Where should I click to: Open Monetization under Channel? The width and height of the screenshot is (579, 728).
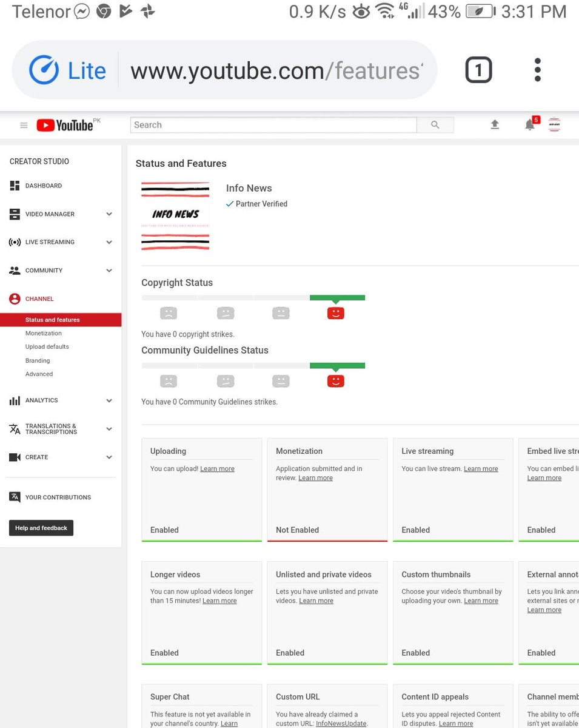44,333
